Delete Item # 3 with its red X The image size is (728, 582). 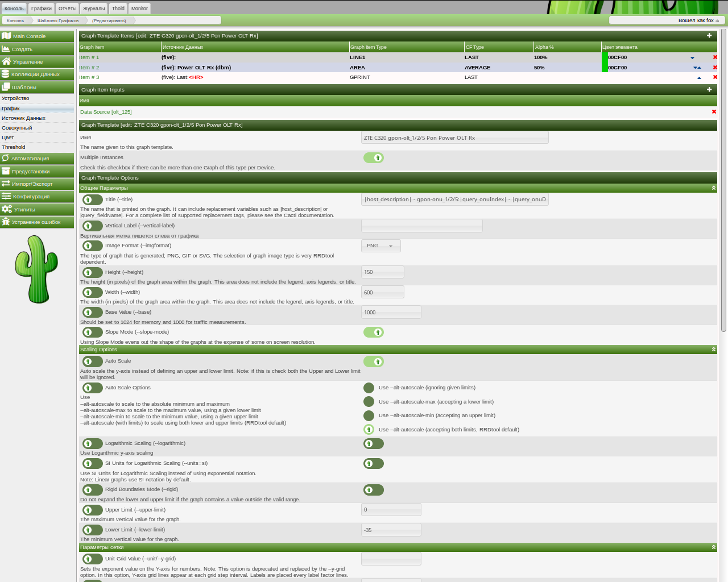[x=715, y=77]
